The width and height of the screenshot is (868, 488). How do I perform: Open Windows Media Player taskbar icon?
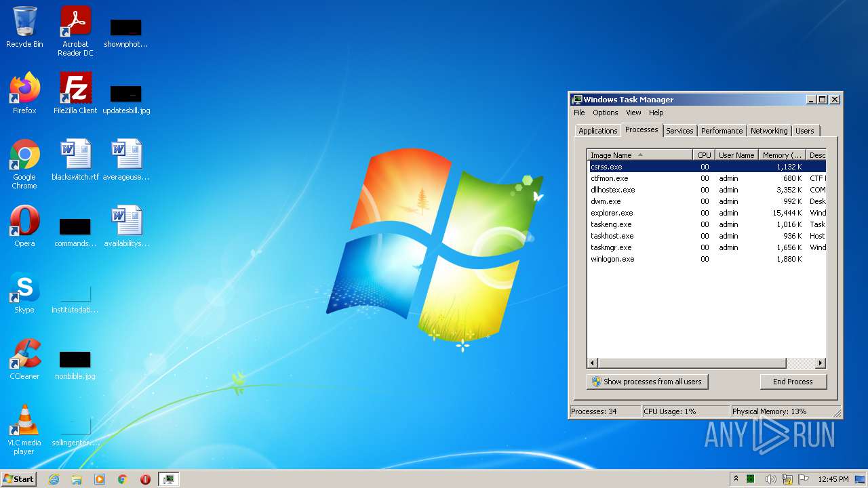point(100,479)
